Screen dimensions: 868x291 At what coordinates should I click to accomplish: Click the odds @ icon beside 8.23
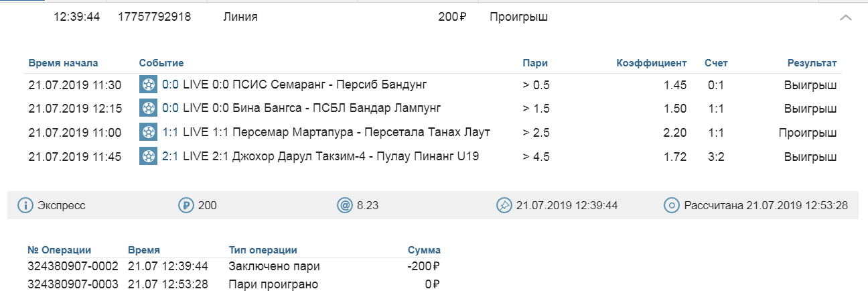tap(344, 205)
